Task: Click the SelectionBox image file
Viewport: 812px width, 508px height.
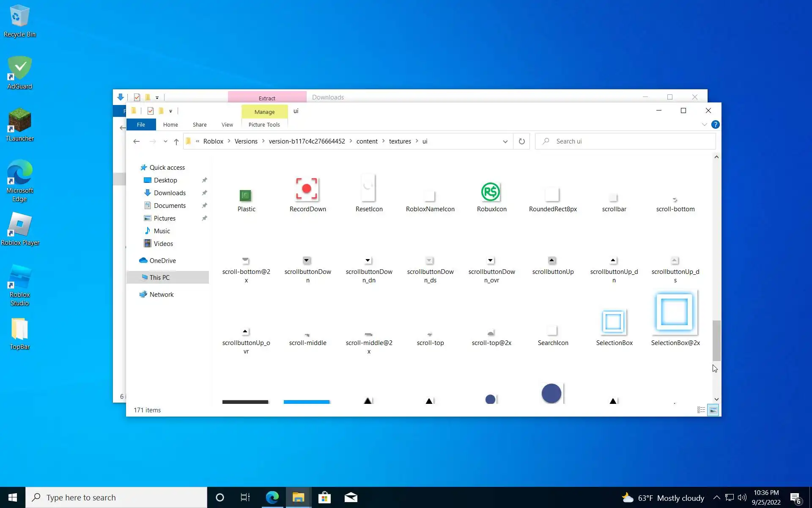Action: [613, 323]
